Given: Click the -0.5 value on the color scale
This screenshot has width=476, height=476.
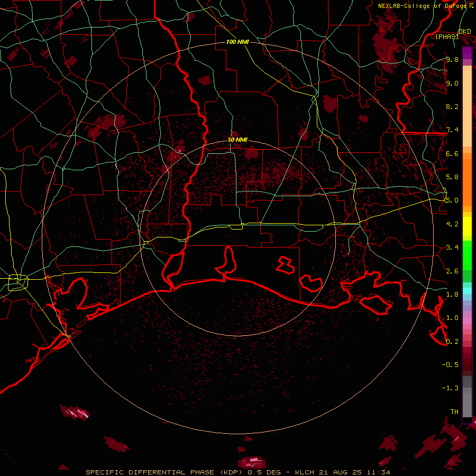Looking at the screenshot, I should (x=450, y=365).
